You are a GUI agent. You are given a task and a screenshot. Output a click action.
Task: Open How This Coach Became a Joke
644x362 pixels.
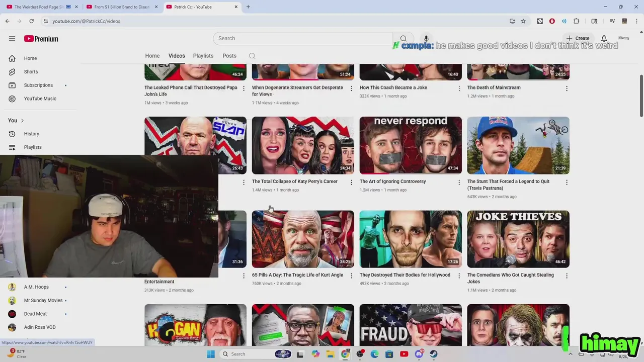click(x=393, y=87)
